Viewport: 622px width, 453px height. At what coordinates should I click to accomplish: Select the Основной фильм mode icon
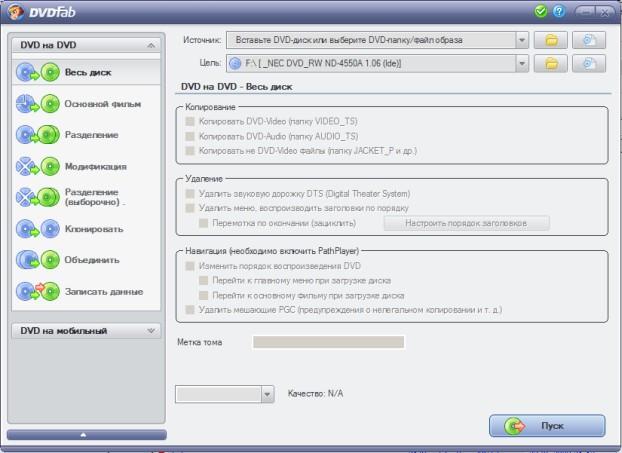pyautogui.click(x=38, y=104)
